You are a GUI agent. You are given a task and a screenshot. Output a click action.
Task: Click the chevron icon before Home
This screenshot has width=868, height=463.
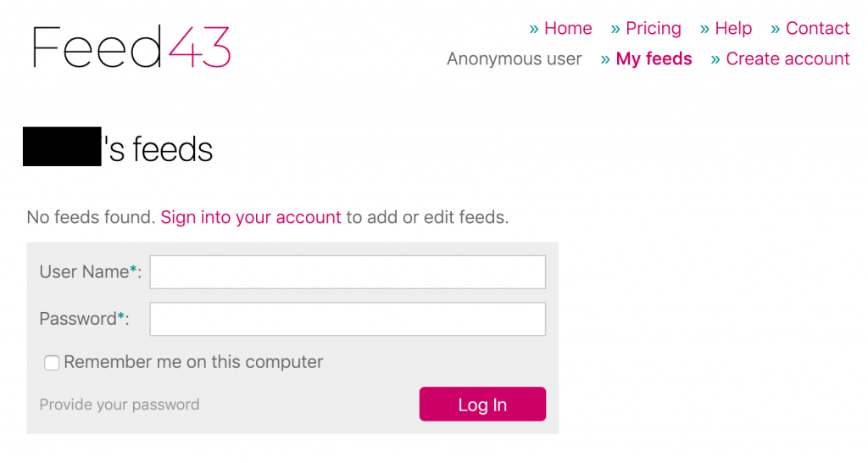[534, 30]
